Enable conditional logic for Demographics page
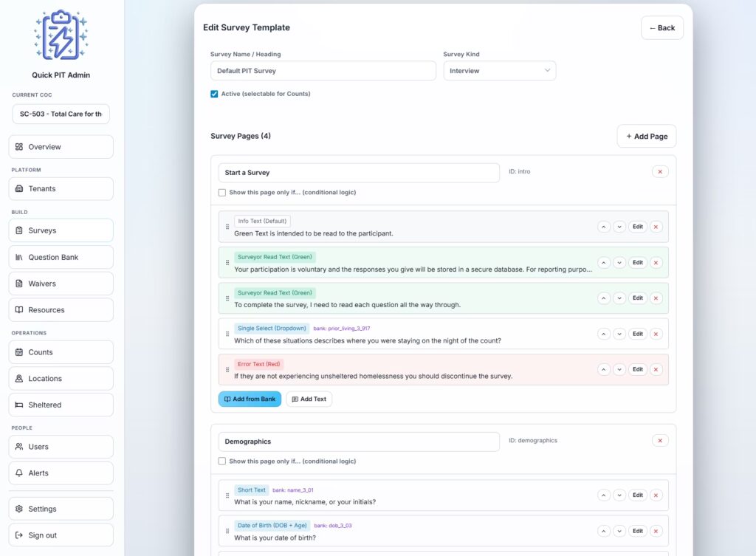This screenshot has width=756, height=556. pyautogui.click(x=221, y=461)
